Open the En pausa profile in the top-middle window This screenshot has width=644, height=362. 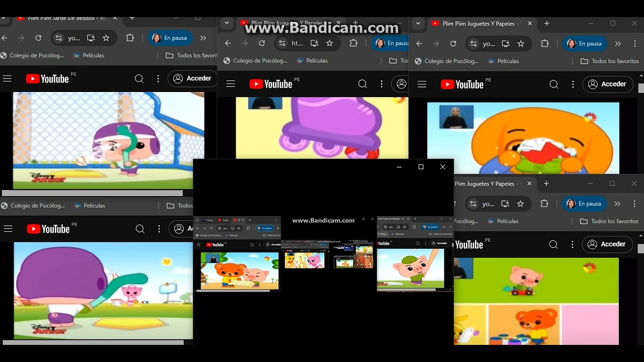pos(390,43)
